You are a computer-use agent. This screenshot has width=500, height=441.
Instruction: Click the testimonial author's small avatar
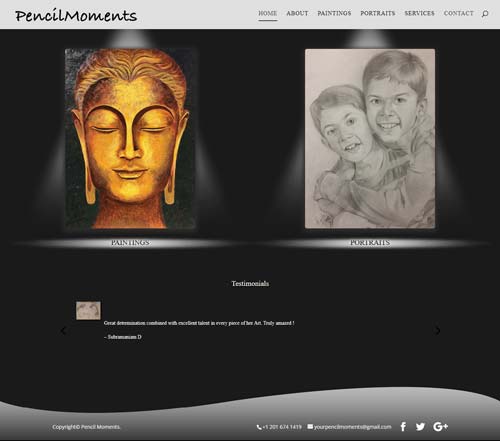click(x=88, y=311)
